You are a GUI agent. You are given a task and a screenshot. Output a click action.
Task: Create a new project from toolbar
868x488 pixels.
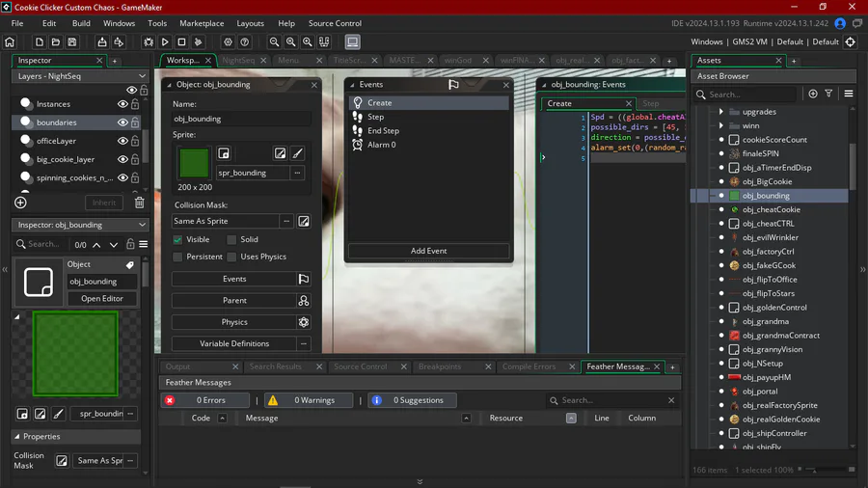[x=40, y=42]
